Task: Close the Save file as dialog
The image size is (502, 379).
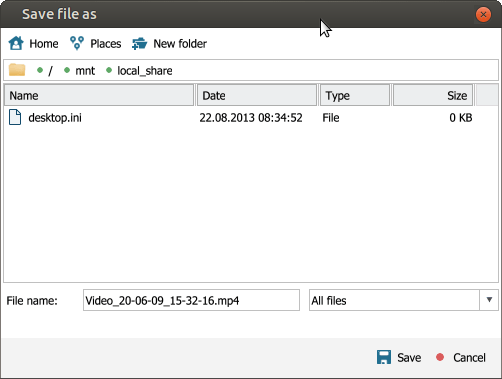Action: coord(483,14)
